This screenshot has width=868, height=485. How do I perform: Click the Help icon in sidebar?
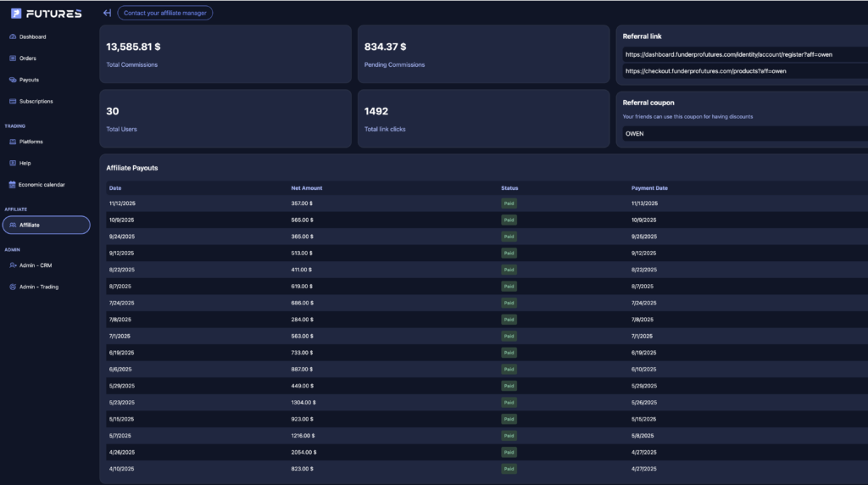13,163
